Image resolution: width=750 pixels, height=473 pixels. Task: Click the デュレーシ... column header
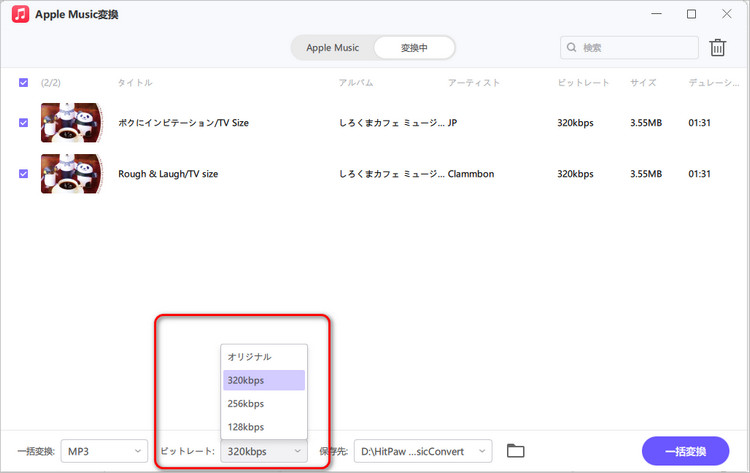coord(714,83)
